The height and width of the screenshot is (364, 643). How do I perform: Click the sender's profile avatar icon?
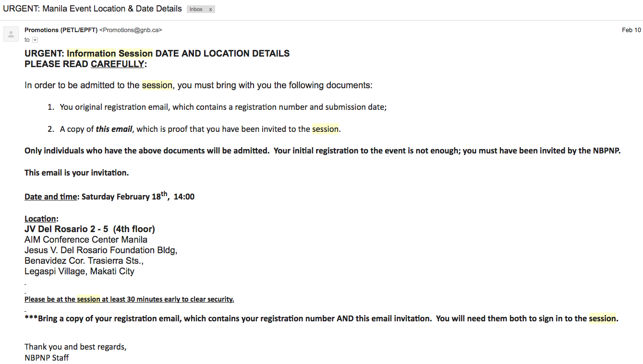pyautogui.click(x=11, y=34)
